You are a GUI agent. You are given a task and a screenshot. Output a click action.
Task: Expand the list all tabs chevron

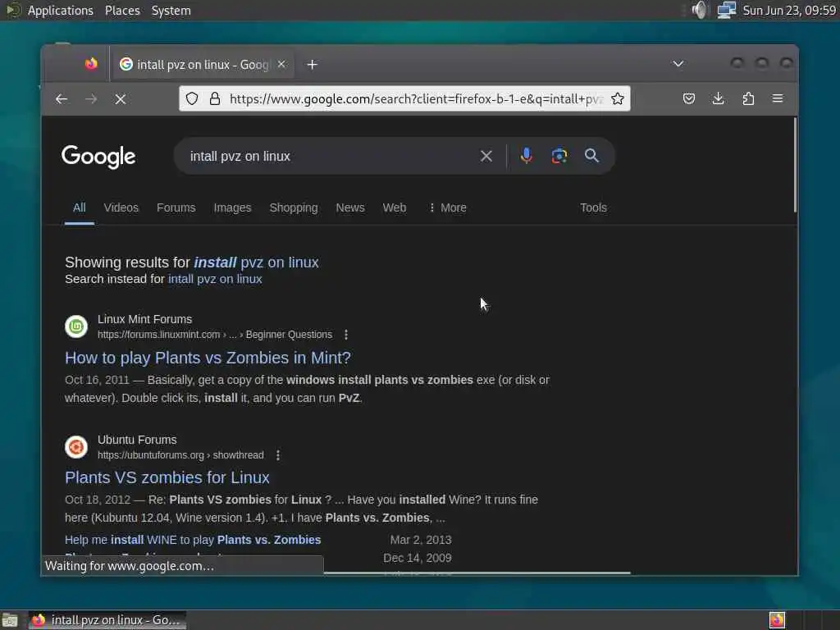678,64
